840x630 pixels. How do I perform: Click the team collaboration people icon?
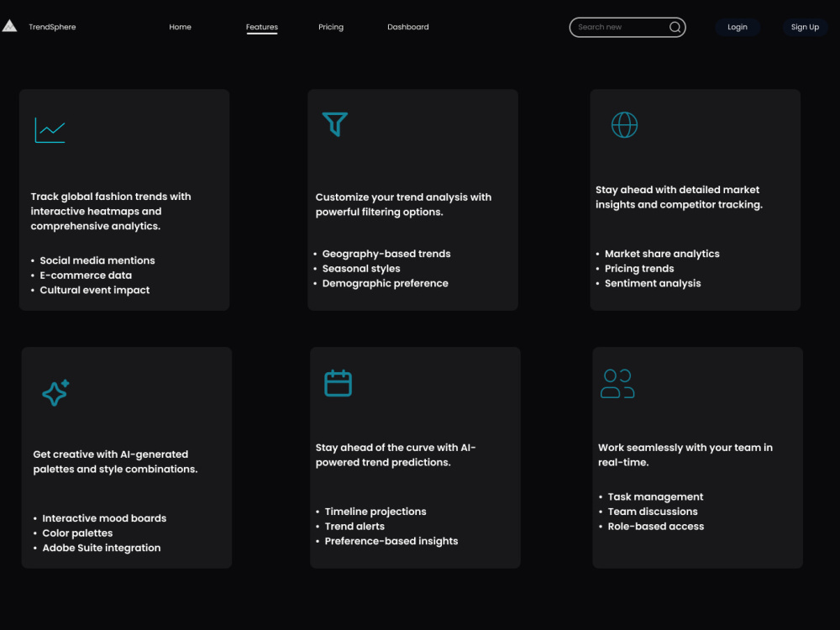(x=617, y=384)
